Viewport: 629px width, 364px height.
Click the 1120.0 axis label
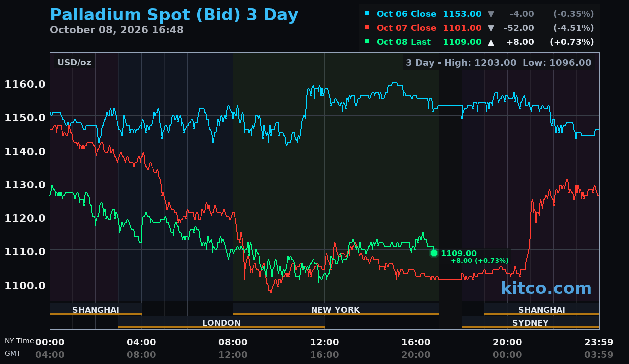point(25,218)
